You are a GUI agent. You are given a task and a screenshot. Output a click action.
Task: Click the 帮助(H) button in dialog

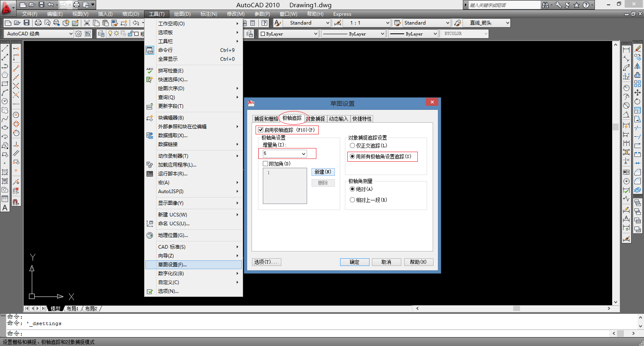[x=418, y=262]
